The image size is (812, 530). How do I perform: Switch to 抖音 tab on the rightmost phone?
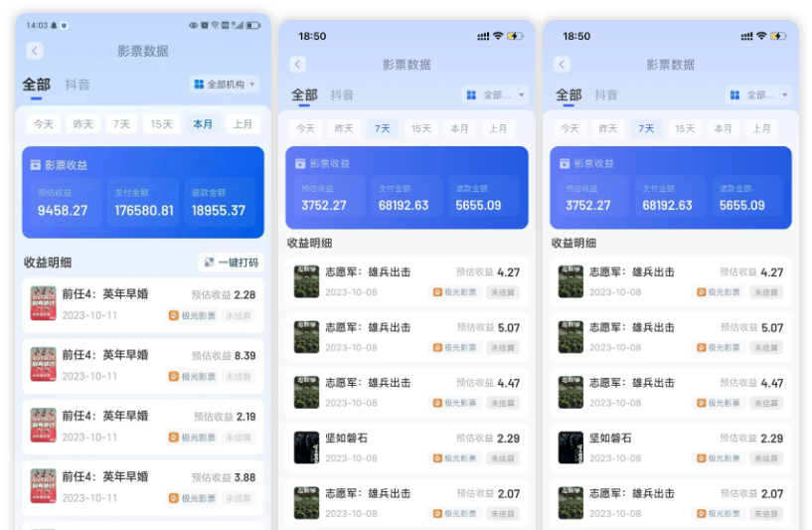coord(606,95)
